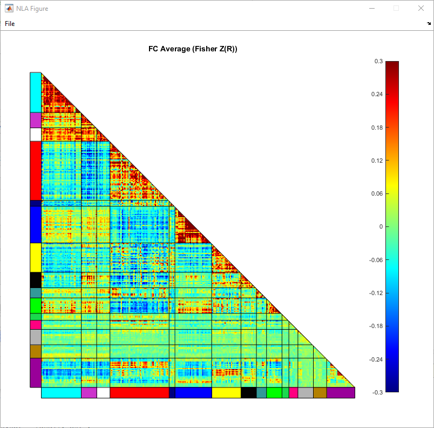Select the yellow network swatch in the bottom row

[226, 393]
